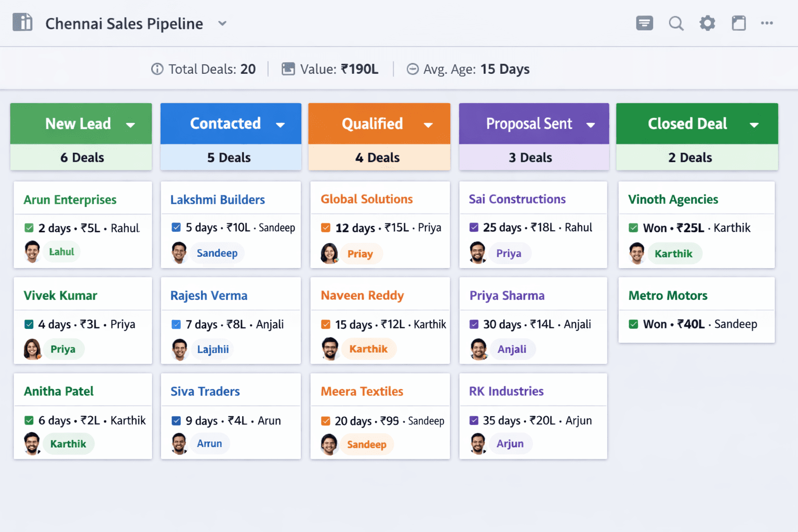Screen dimensions: 798x532
Task: Click the icon beside Avg. Age stat
Action: pyautogui.click(x=413, y=69)
